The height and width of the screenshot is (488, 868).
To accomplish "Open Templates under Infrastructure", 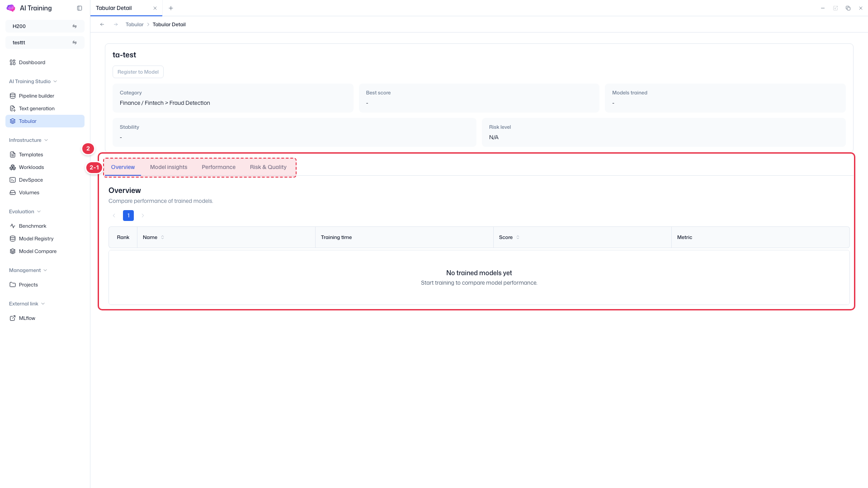I will point(45,155).
